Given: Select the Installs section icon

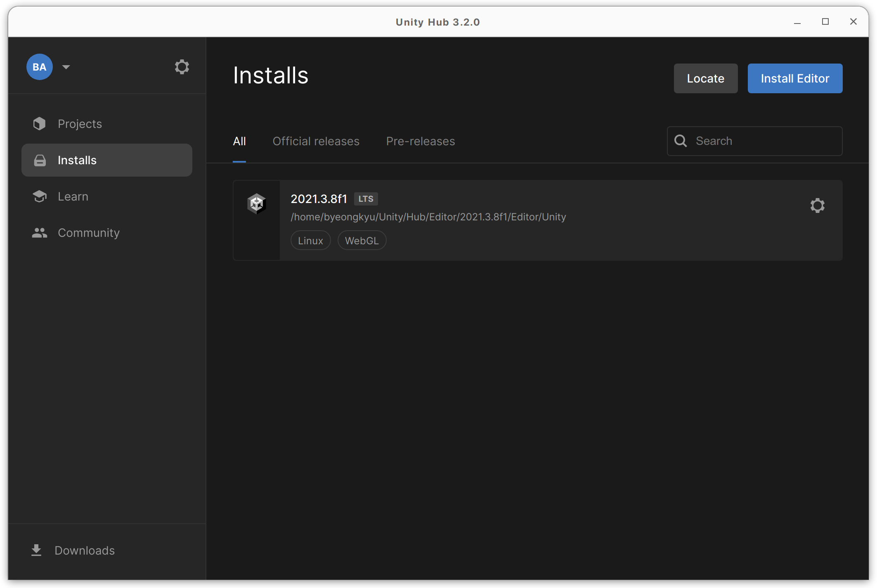Looking at the screenshot, I should pyautogui.click(x=40, y=160).
